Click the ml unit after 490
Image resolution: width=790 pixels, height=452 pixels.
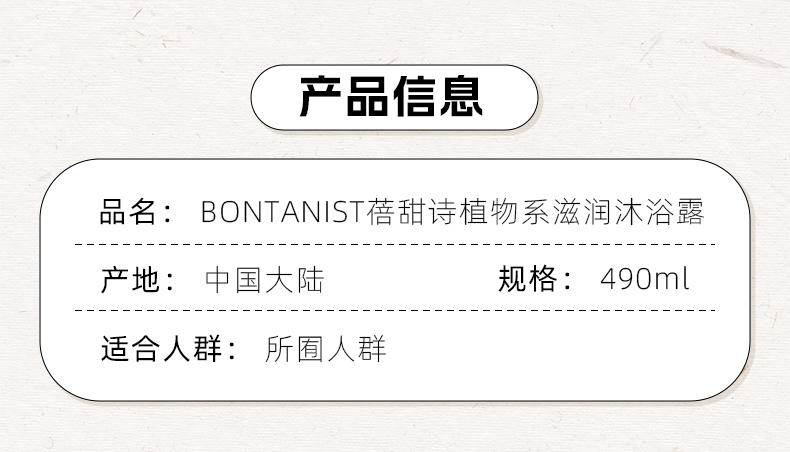point(673,279)
